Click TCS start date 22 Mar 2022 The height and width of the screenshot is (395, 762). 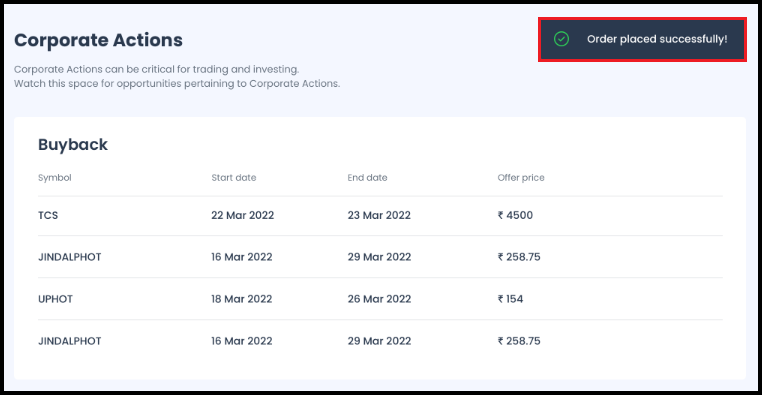pos(242,215)
